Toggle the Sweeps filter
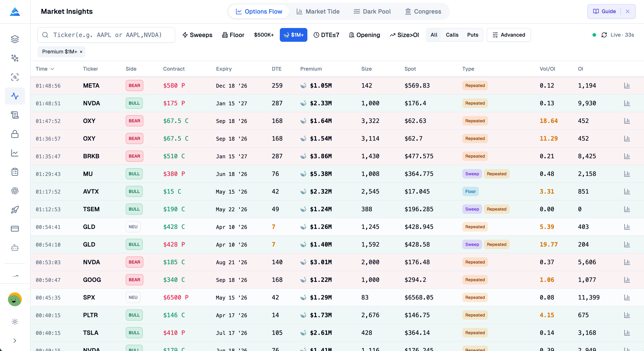This screenshot has width=644, height=351. pyautogui.click(x=197, y=35)
